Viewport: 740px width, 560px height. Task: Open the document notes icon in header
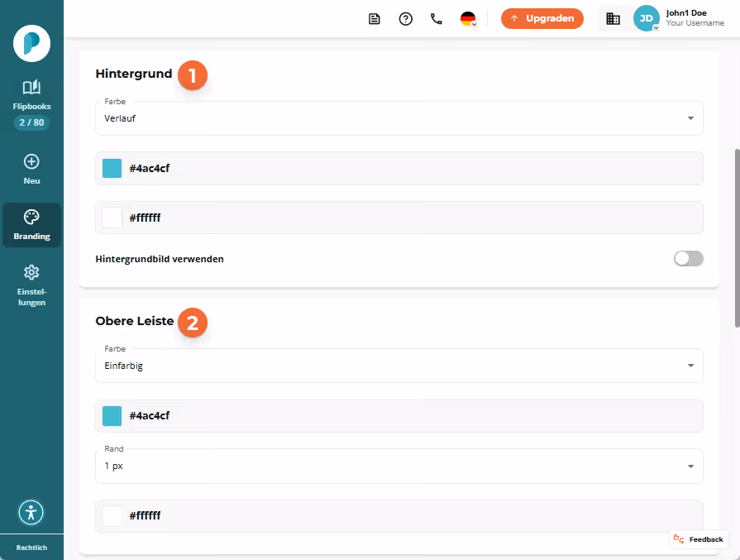[375, 19]
